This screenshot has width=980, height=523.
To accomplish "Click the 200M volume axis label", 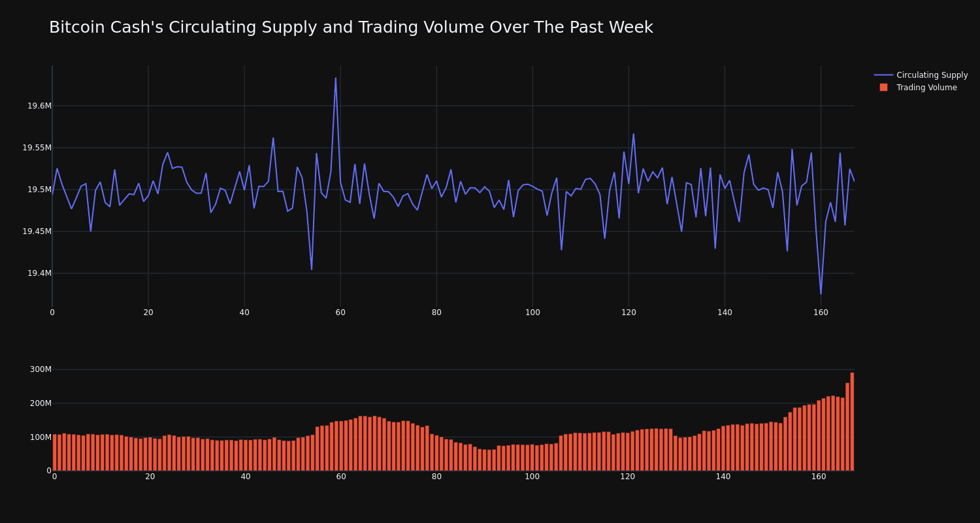I will 41,403.
